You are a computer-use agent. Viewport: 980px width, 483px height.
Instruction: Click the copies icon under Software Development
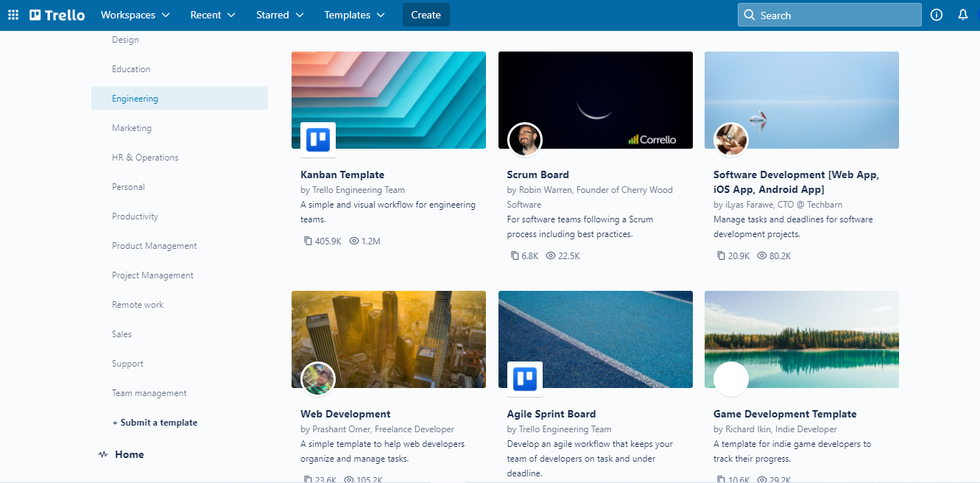click(x=721, y=255)
